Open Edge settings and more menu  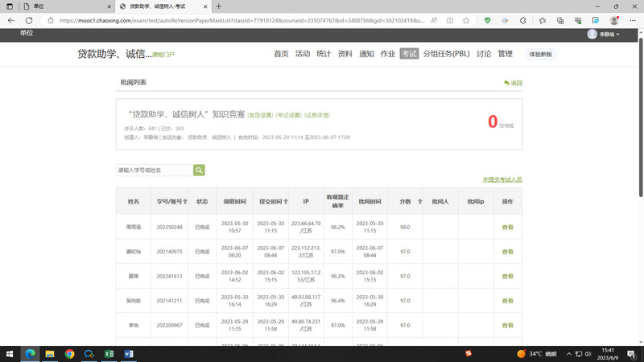(x=632, y=20)
